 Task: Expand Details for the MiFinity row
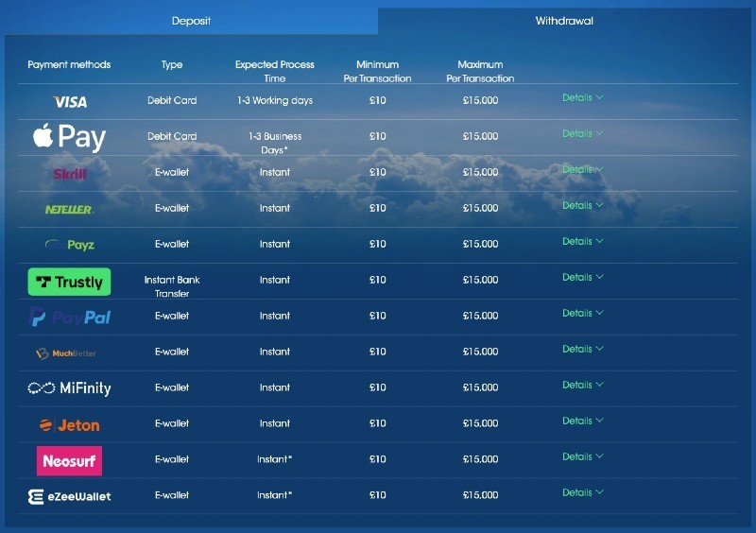pos(582,385)
